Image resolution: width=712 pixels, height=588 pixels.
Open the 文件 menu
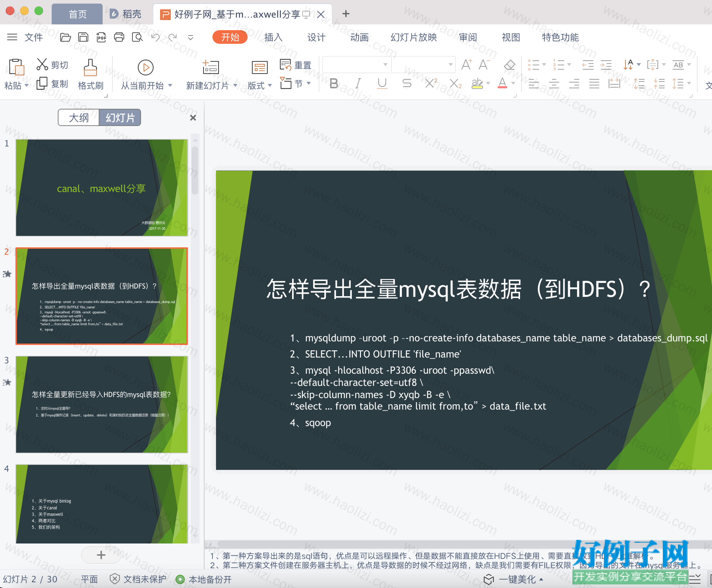[x=34, y=37]
